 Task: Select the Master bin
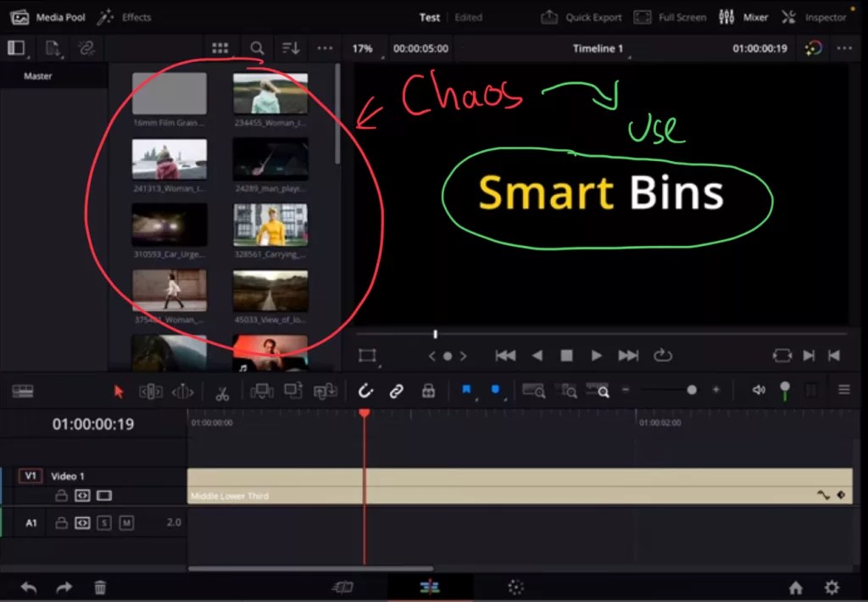point(37,75)
